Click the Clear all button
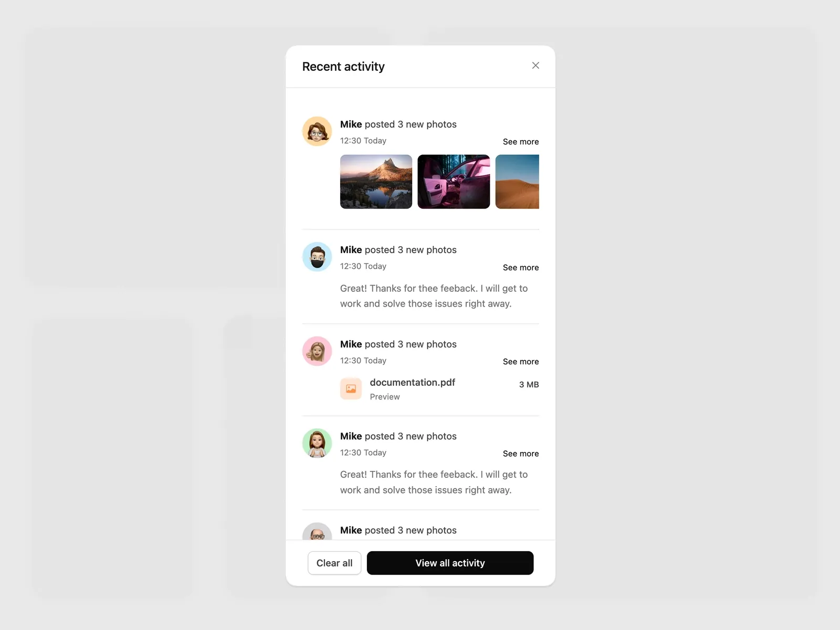This screenshot has width=840, height=630. (x=334, y=563)
